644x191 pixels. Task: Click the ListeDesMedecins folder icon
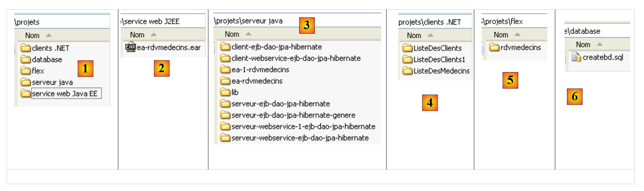[407, 71]
